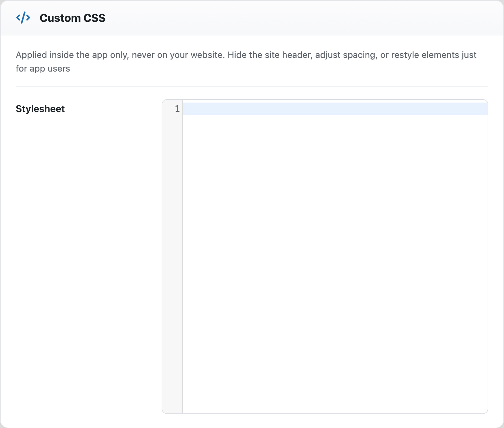Click the Custom CSS heading
The width and height of the screenshot is (504, 428).
click(x=73, y=18)
